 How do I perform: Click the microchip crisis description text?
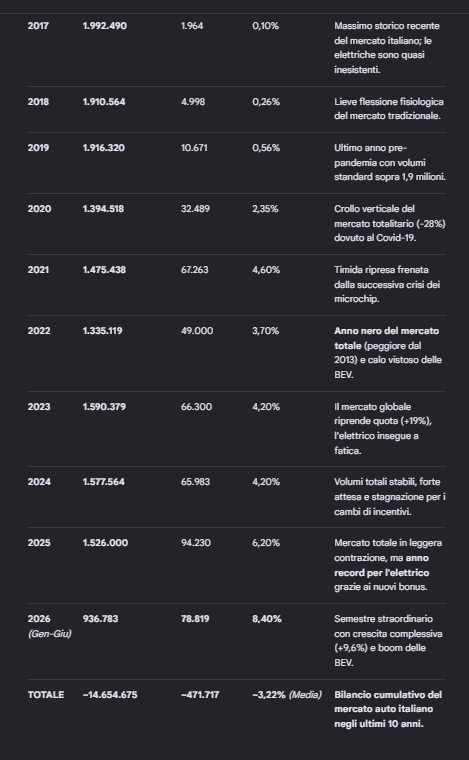[387, 285]
